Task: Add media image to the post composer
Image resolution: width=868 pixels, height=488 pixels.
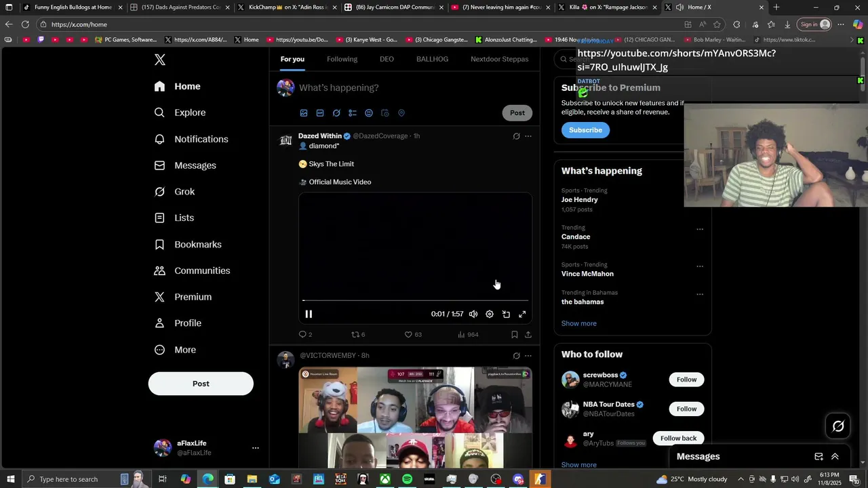Action: coord(304,113)
